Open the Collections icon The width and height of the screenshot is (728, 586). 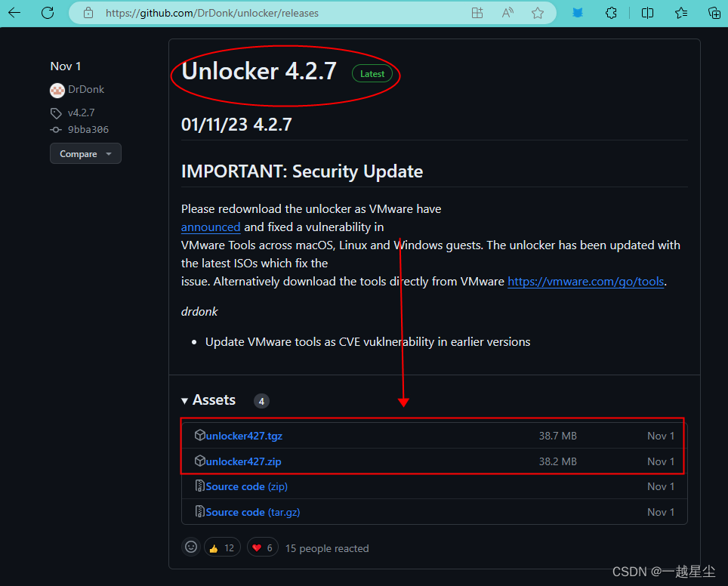tap(714, 13)
